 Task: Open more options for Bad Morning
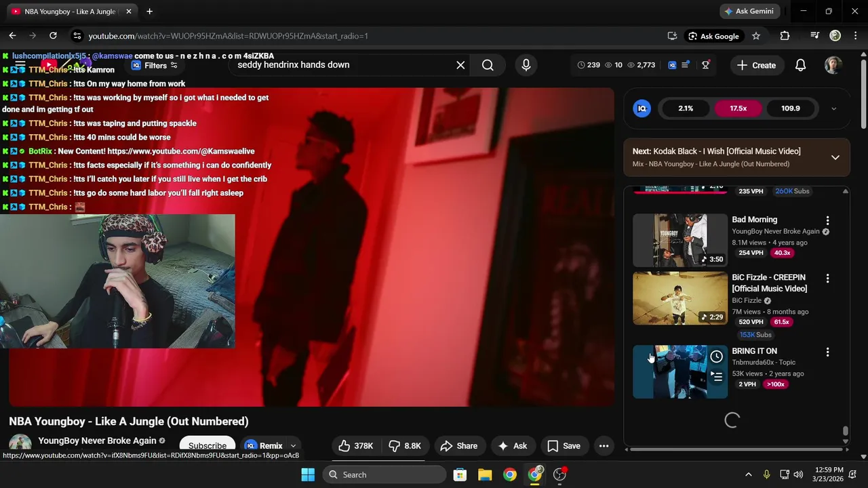827,221
